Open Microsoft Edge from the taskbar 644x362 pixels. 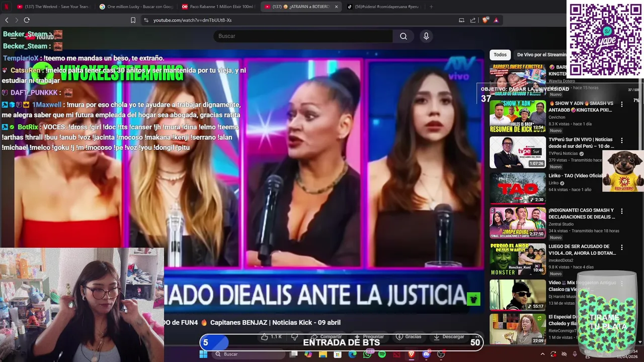[x=352, y=354]
